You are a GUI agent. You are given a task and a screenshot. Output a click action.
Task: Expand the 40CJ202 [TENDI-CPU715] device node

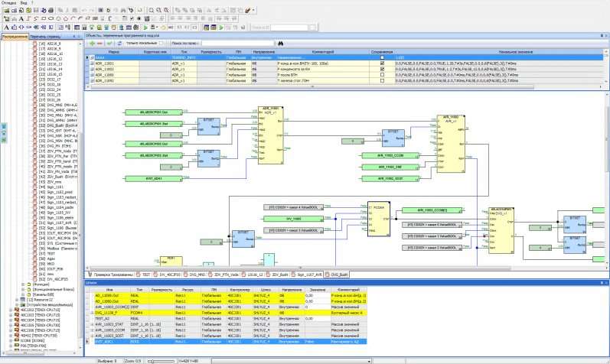coord(11,310)
